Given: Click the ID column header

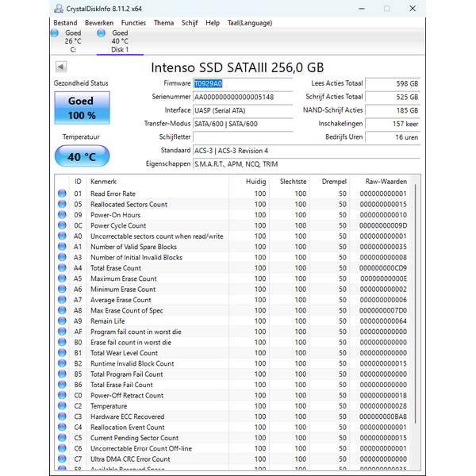Looking at the screenshot, I should pos(78,182).
